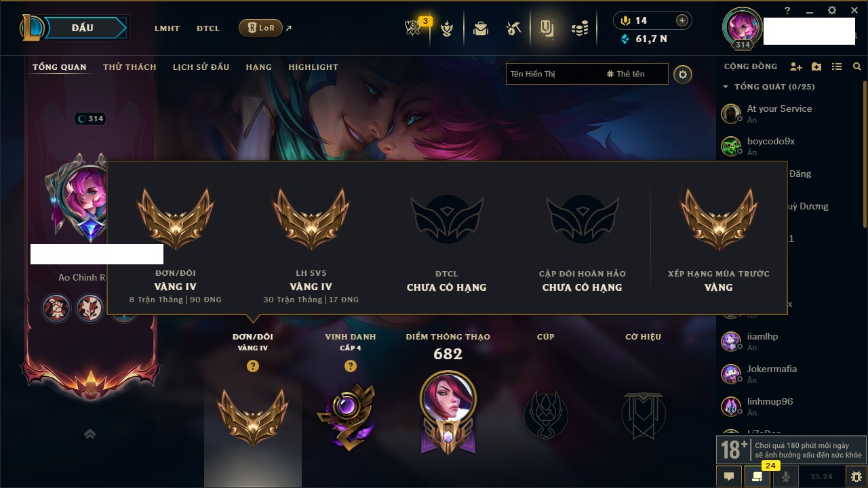Toggle the microphone mute button

click(786, 476)
